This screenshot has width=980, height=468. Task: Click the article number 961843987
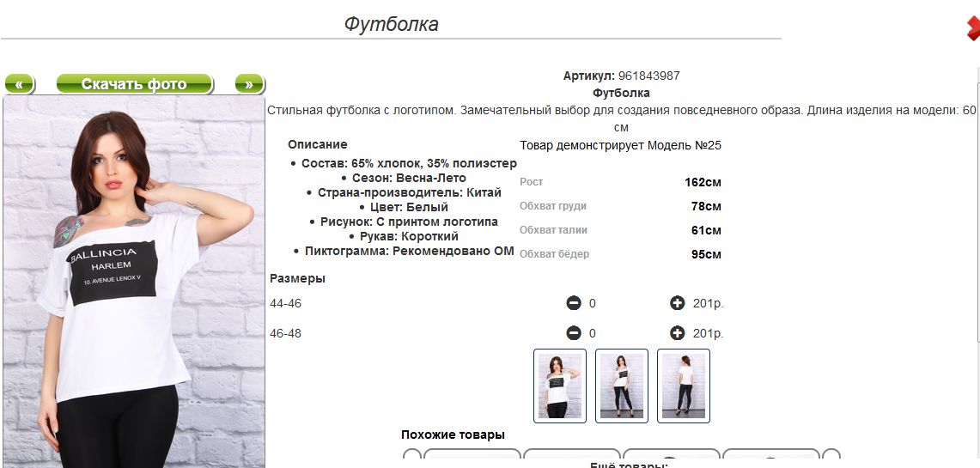648,76
